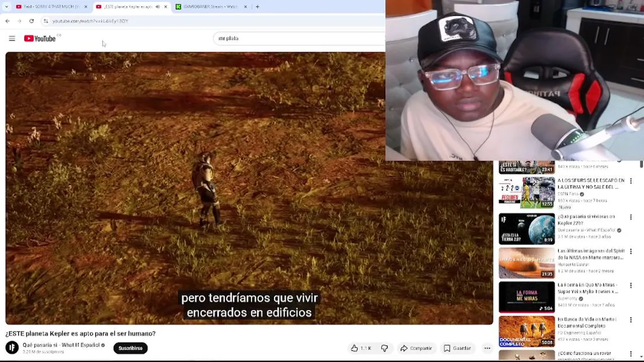This screenshot has height=362, width=644.
Task: Open more actions ellipsis below video
Action: click(x=487, y=348)
